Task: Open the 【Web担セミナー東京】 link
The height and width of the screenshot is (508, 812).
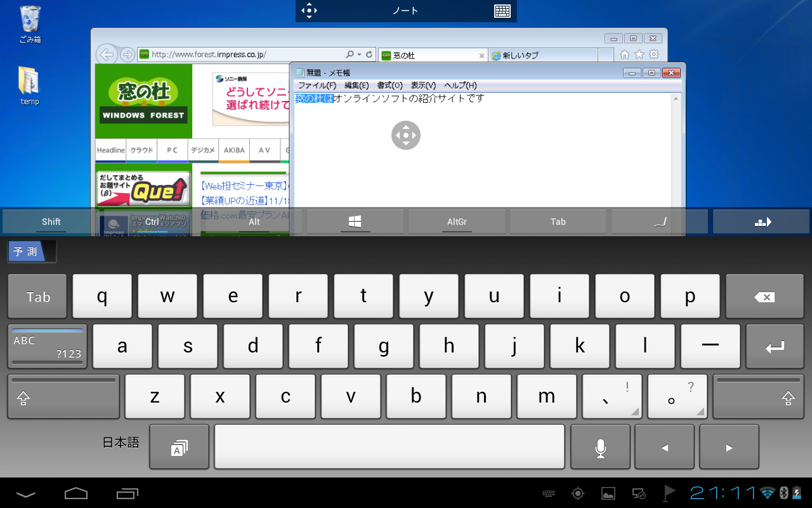Action: tap(245, 186)
